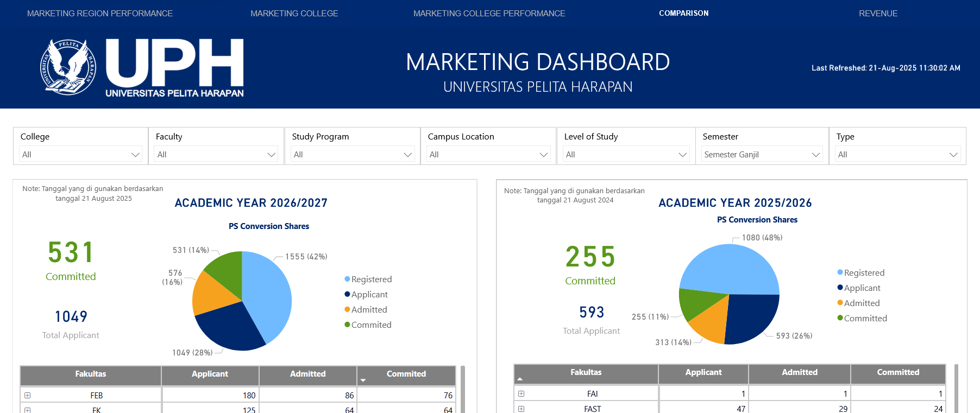The width and height of the screenshot is (980, 413).
Task: Go to Marketing College tab
Action: tap(294, 13)
